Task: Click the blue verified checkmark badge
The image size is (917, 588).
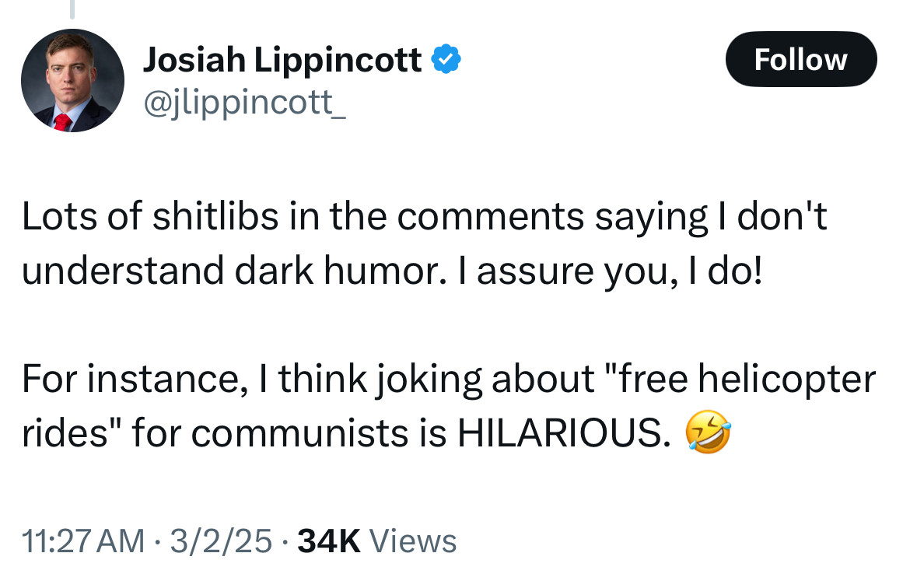Action: click(446, 59)
